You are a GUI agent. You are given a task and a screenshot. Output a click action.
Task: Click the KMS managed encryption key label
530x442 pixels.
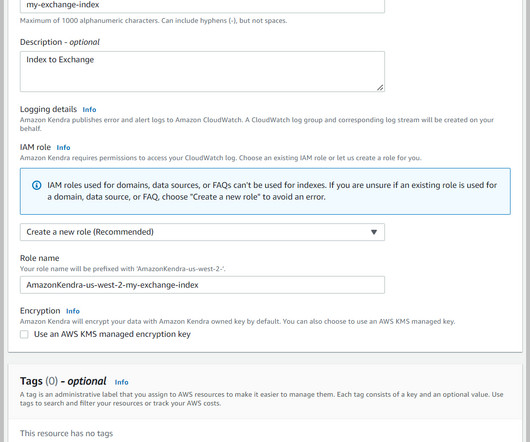(x=112, y=334)
